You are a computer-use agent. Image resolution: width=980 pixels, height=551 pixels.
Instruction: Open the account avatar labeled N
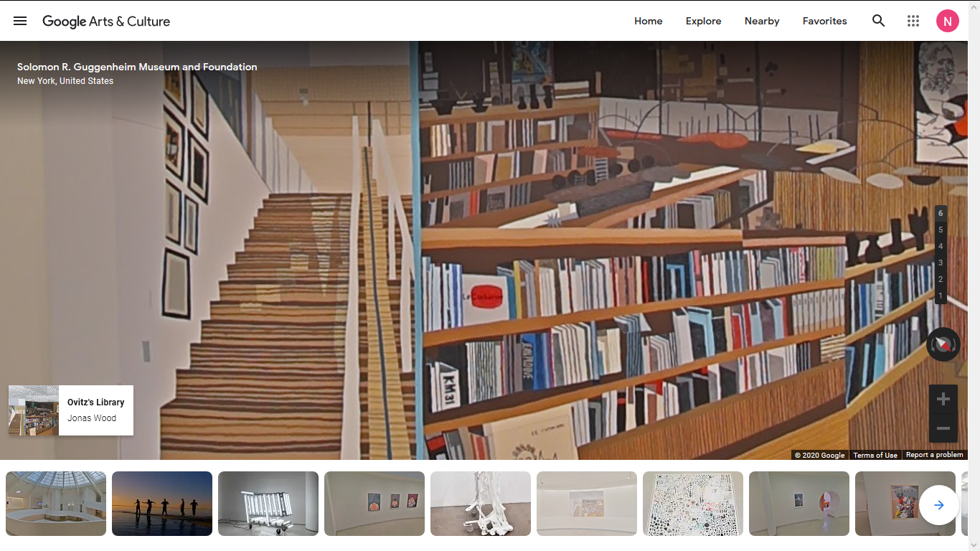(x=948, y=21)
